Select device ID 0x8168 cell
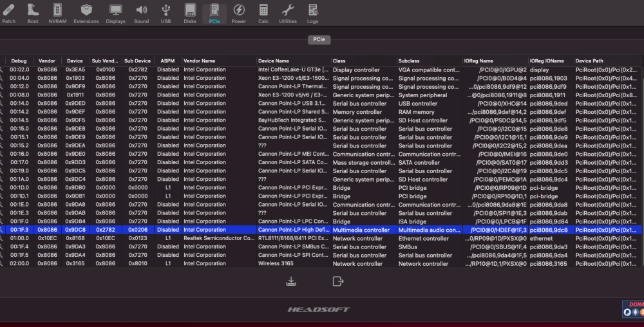This screenshot has height=327, width=644. (x=75, y=238)
